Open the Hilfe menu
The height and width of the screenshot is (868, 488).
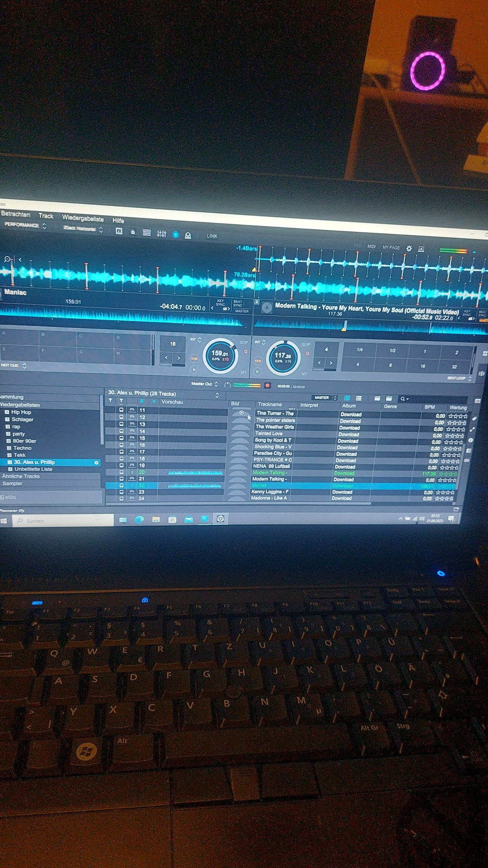(118, 221)
